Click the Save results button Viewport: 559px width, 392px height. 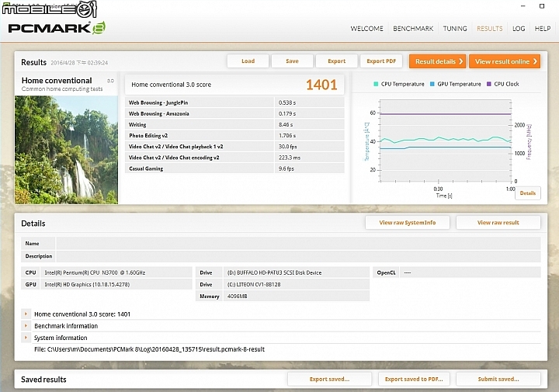[x=292, y=61]
